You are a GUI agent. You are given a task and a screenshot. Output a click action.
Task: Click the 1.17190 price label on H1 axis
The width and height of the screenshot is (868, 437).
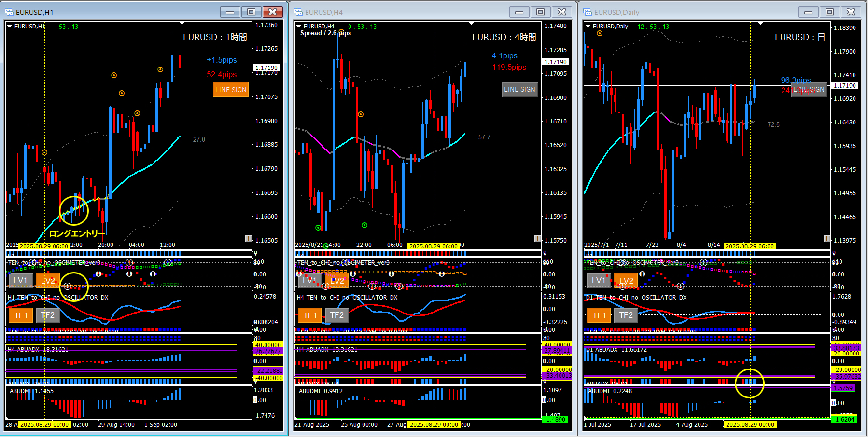pos(266,68)
